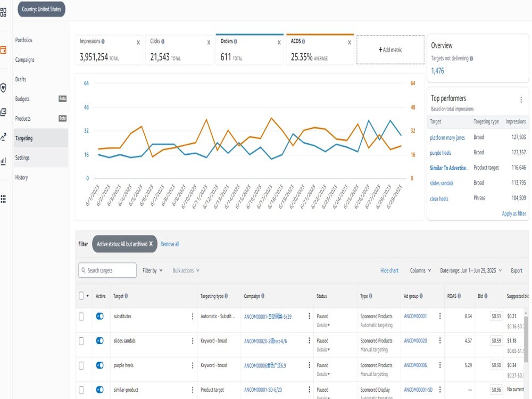The image size is (532, 399).
Task: Toggle active switch for similar-product
Action: (100, 389)
